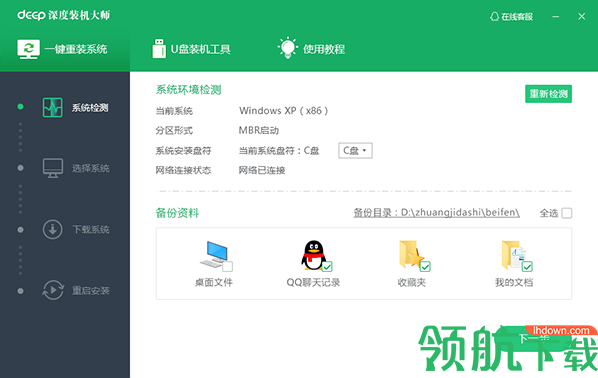This screenshot has width=598, height=378.
Task: Click the system check pulse icon
Action: pos(53,108)
